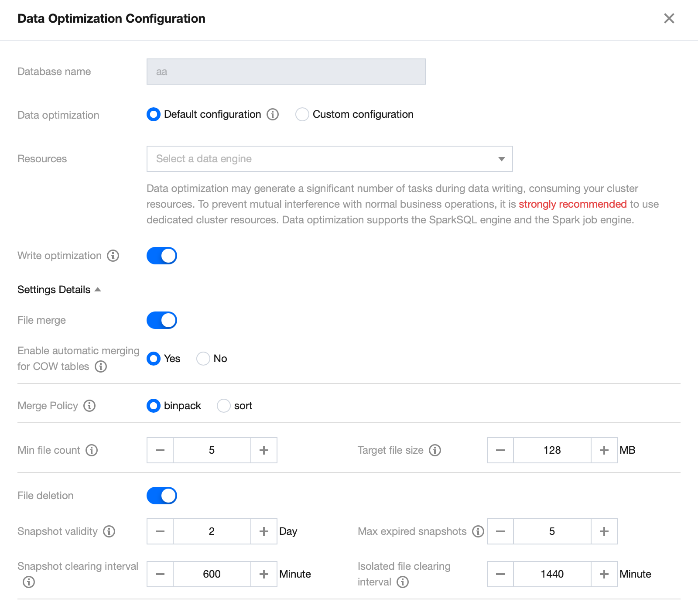Click Snapshot validity info icon
This screenshot has height=616, width=698.
(x=109, y=531)
